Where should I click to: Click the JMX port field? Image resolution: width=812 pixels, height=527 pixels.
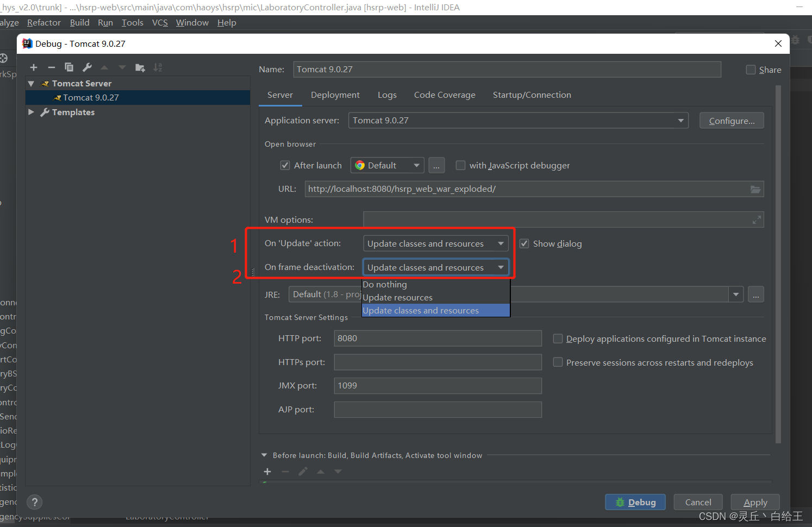438,386
